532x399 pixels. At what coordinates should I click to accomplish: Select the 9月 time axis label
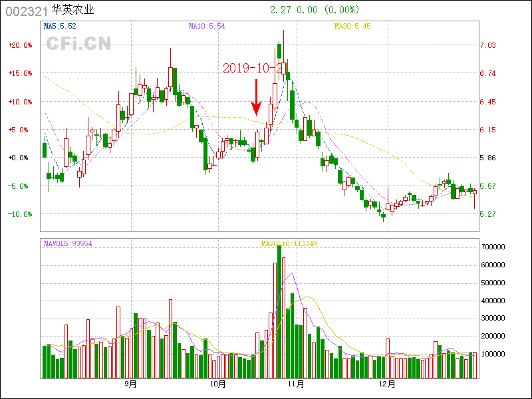coord(131,384)
